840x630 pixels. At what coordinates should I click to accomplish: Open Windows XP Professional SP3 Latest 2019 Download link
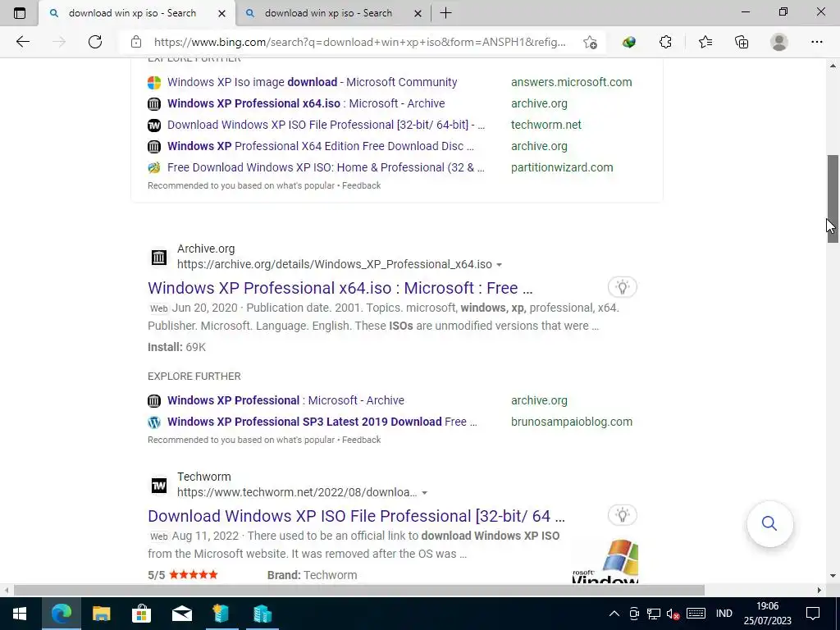[x=322, y=422]
